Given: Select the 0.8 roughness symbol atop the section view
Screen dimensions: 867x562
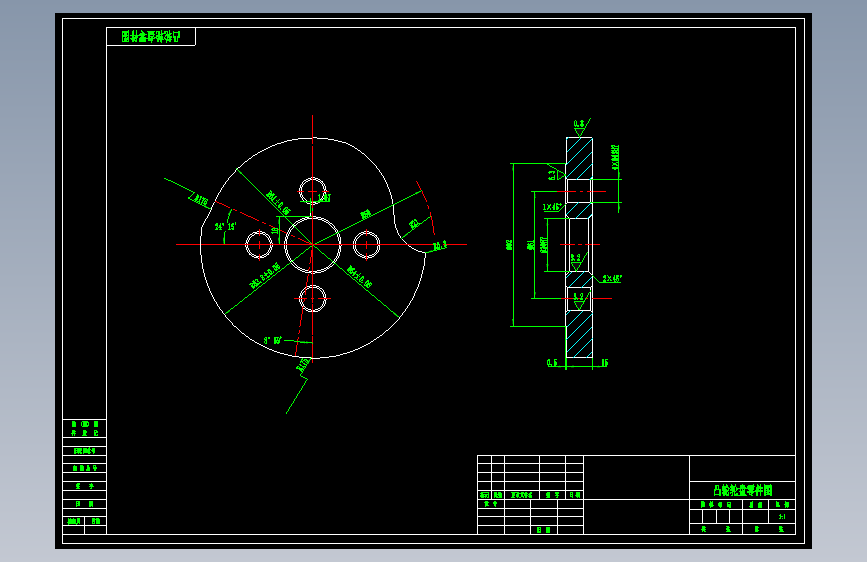Looking at the screenshot, I should [579, 128].
